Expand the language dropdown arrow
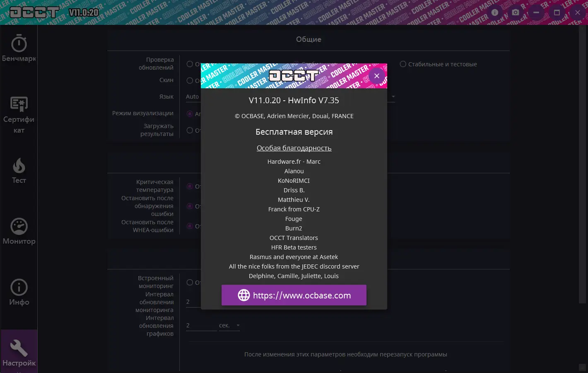The height and width of the screenshot is (373, 588). coord(393,97)
